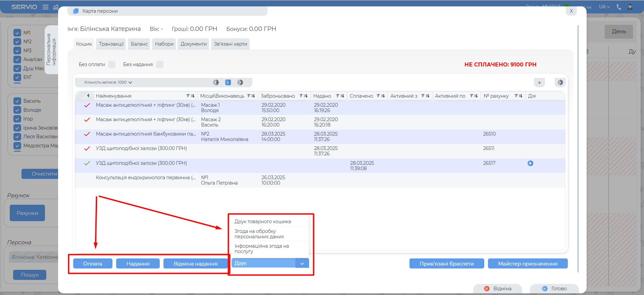Image resolution: width=644 pixels, height=295 pixels.
Task: Switch to the Транзакції tab
Action: tap(111, 44)
